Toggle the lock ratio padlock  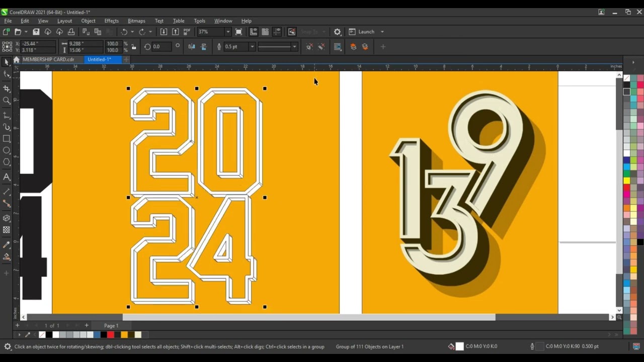click(x=133, y=47)
